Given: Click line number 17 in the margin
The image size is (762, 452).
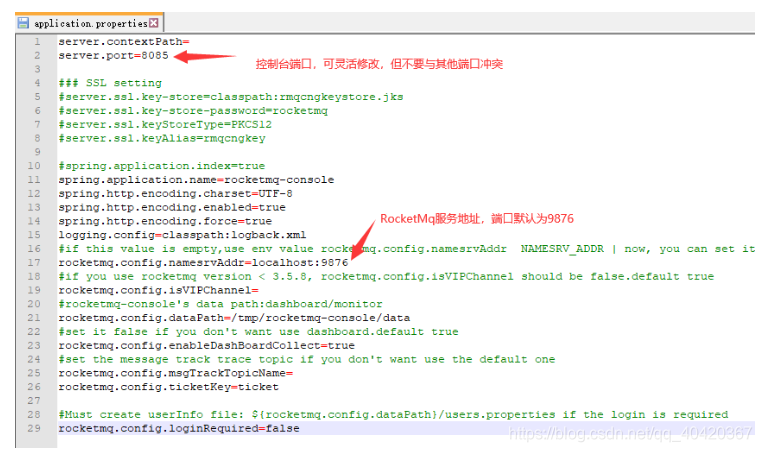Looking at the screenshot, I should (x=34, y=262).
